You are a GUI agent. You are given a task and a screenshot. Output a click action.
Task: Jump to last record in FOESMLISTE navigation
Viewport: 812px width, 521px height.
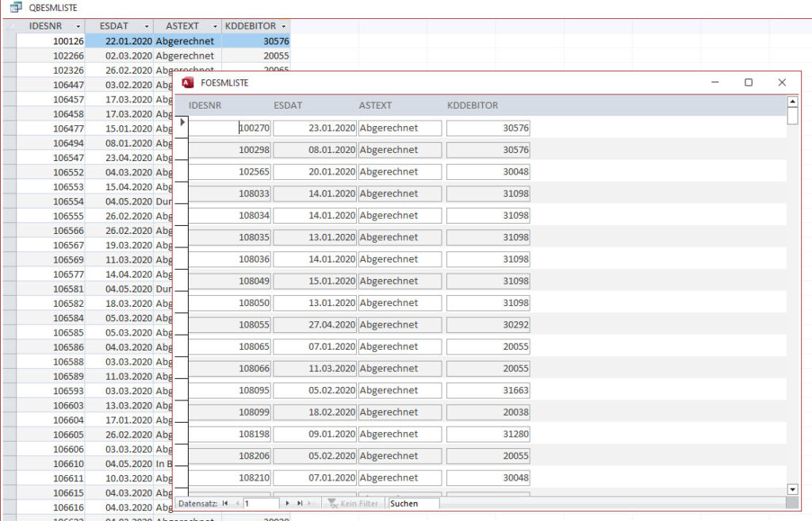[299, 504]
